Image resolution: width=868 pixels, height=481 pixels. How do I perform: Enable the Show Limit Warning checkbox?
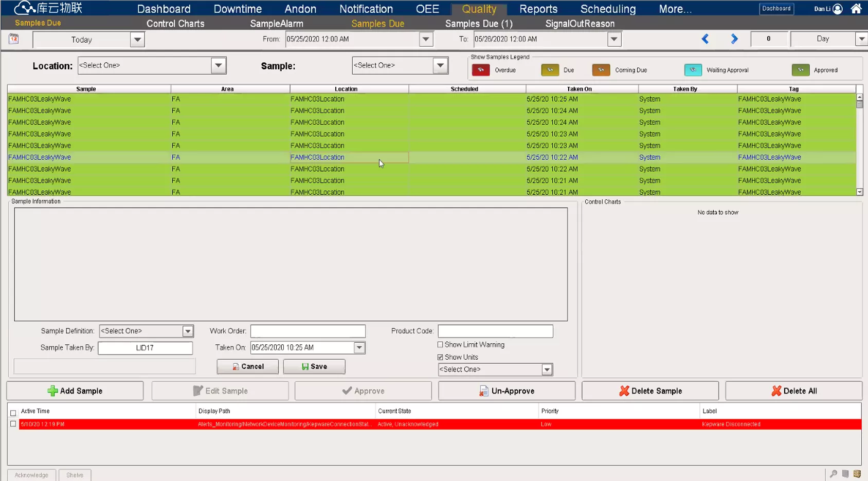tap(440, 345)
